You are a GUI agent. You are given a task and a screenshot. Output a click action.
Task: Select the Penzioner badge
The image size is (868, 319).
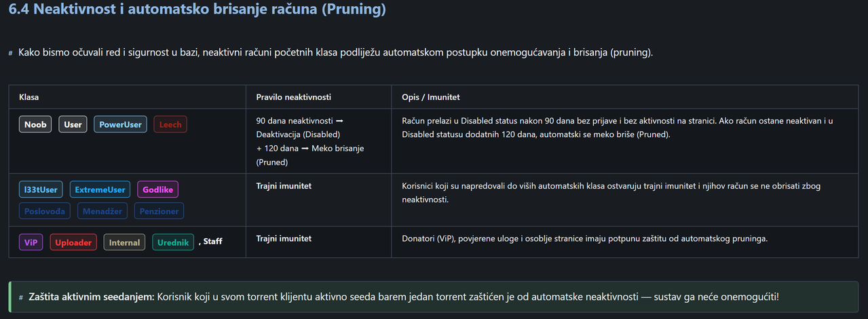click(x=159, y=211)
